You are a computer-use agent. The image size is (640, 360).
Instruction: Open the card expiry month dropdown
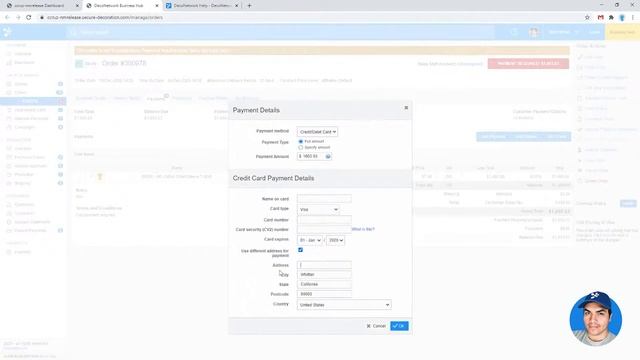310,240
